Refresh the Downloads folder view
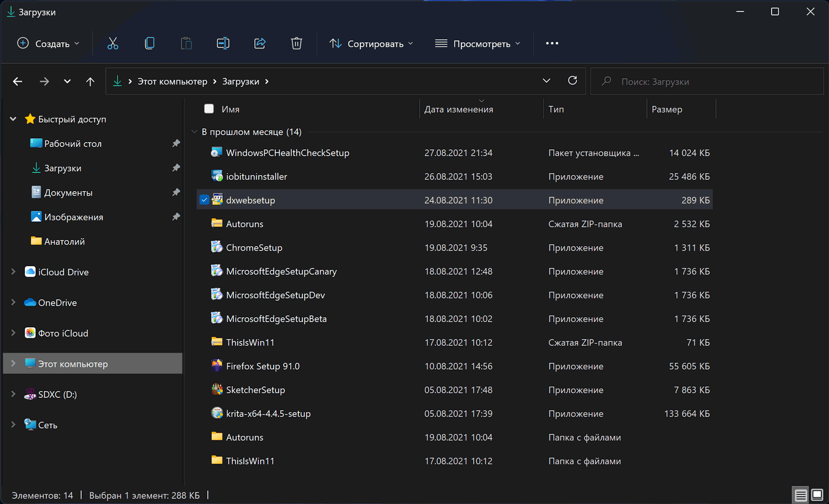The height and width of the screenshot is (504, 829). (x=573, y=81)
